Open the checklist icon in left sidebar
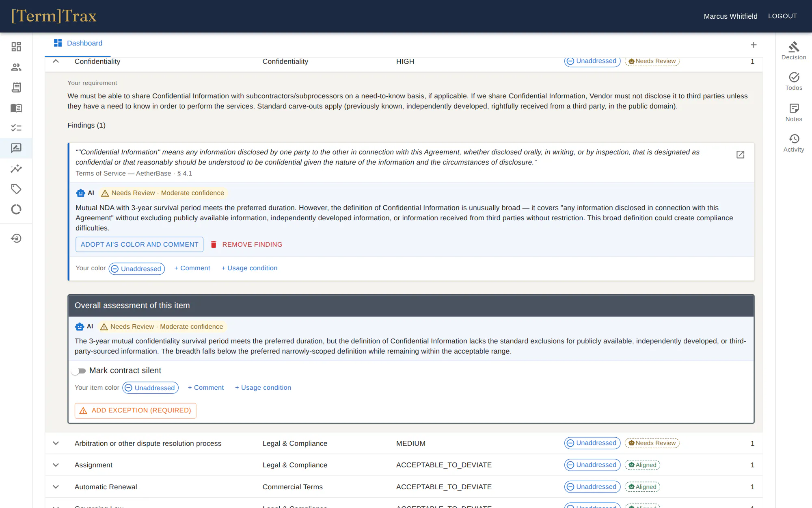Image resolution: width=812 pixels, height=508 pixels. [16, 128]
